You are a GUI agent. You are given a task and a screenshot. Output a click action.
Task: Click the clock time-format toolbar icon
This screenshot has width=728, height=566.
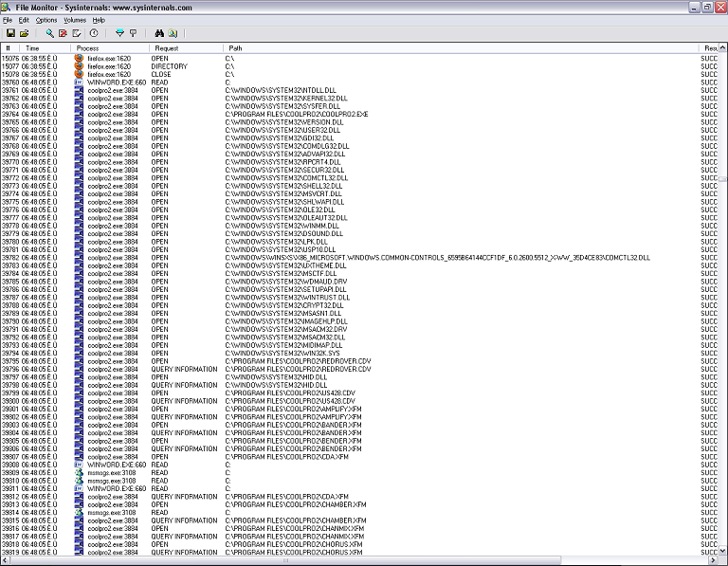pyautogui.click(x=94, y=33)
